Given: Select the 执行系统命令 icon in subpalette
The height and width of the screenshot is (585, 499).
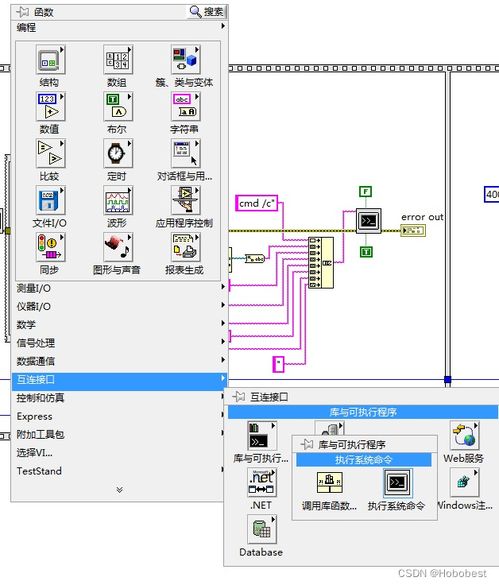Looking at the screenshot, I should (x=398, y=483).
